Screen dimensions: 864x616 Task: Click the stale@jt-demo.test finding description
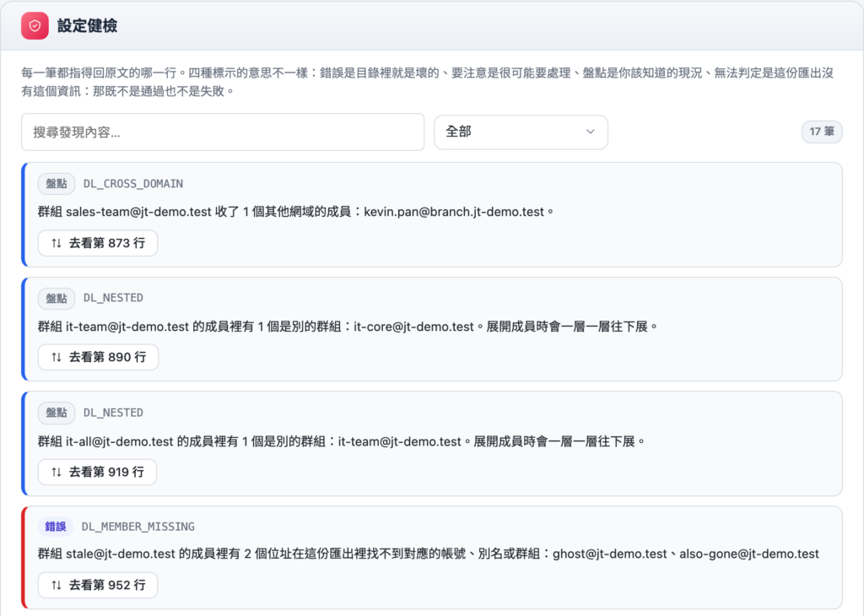point(428,554)
